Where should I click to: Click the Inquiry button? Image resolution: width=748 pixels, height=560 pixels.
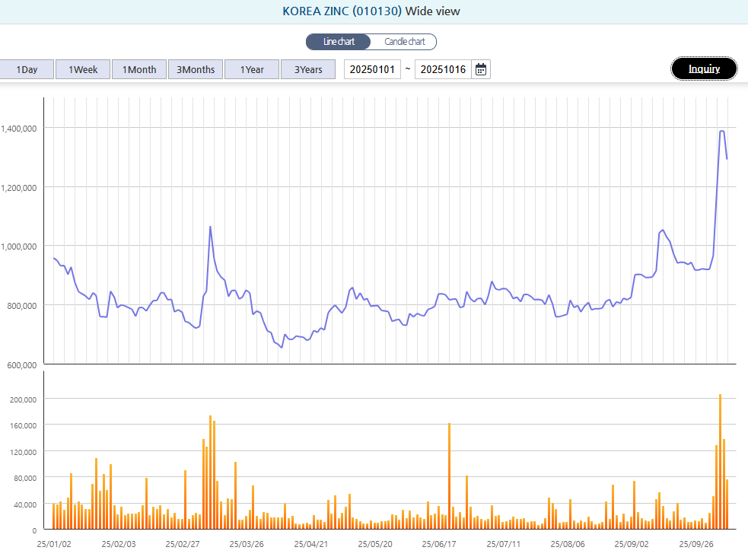(703, 68)
